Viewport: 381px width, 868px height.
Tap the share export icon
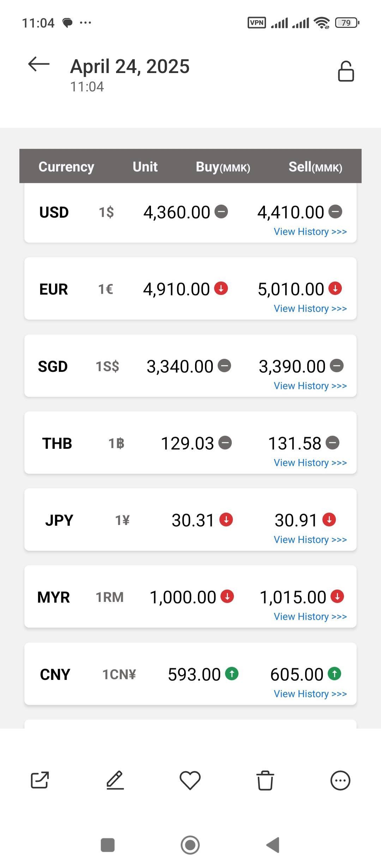click(40, 780)
